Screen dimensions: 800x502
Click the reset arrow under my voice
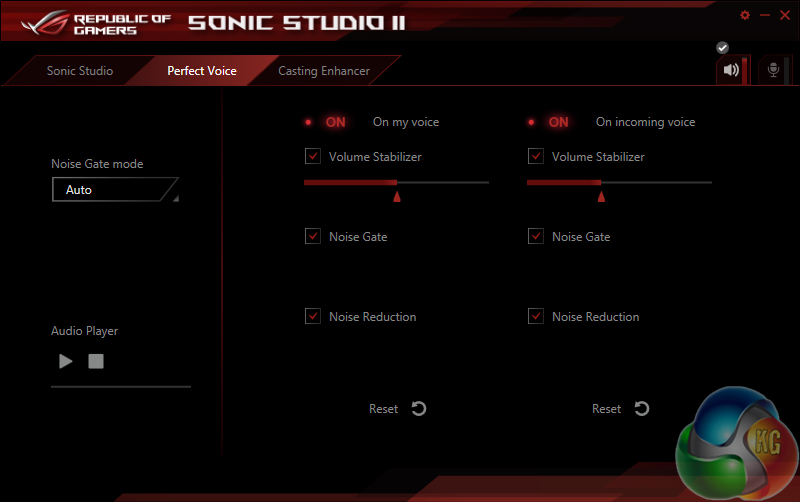pyautogui.click(x=419, y=409)
